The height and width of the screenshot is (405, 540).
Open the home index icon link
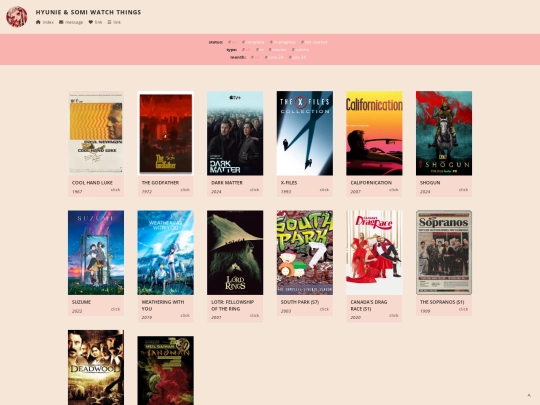click(44, 22)
